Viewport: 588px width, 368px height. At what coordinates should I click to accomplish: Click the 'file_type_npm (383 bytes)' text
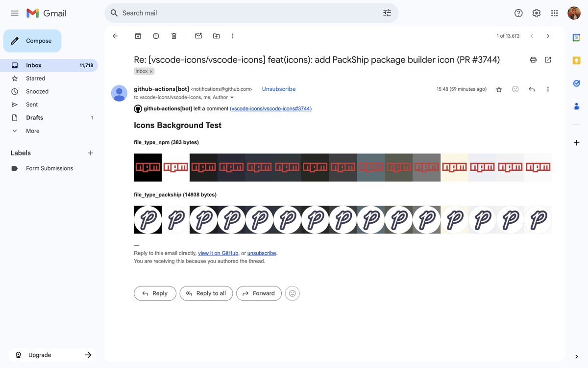(167, 142)
